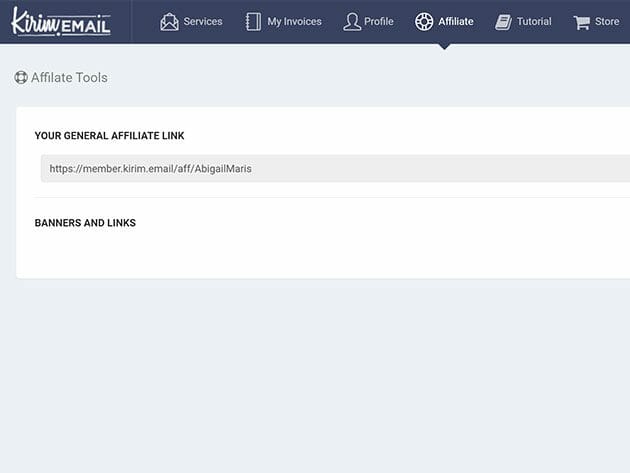Click the lifebuoy icon beside Affiliate

(x=424, y=22)
